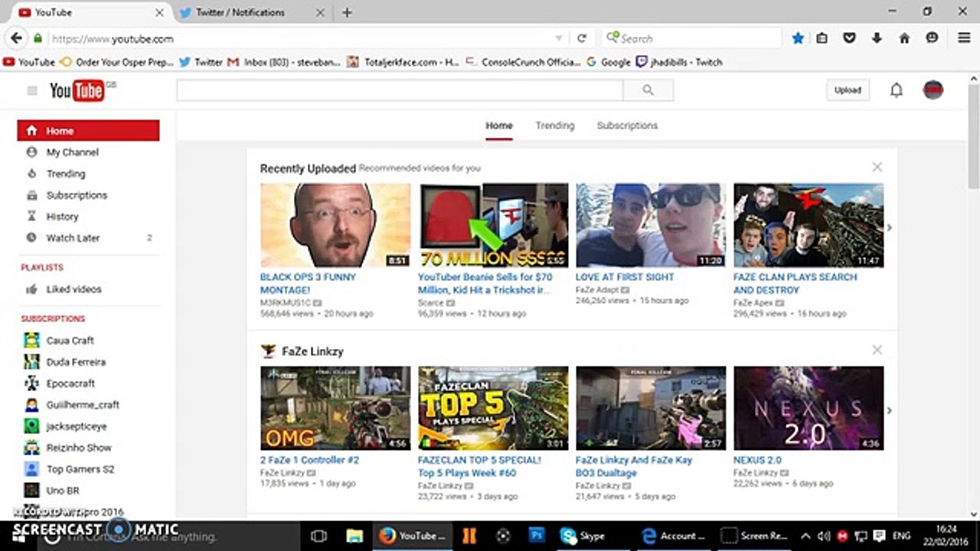Image resolution: width=980 pixels, height=551 pixels.
Task: Close the Twitter Notifications tab
Action: (x=320, y=12)
